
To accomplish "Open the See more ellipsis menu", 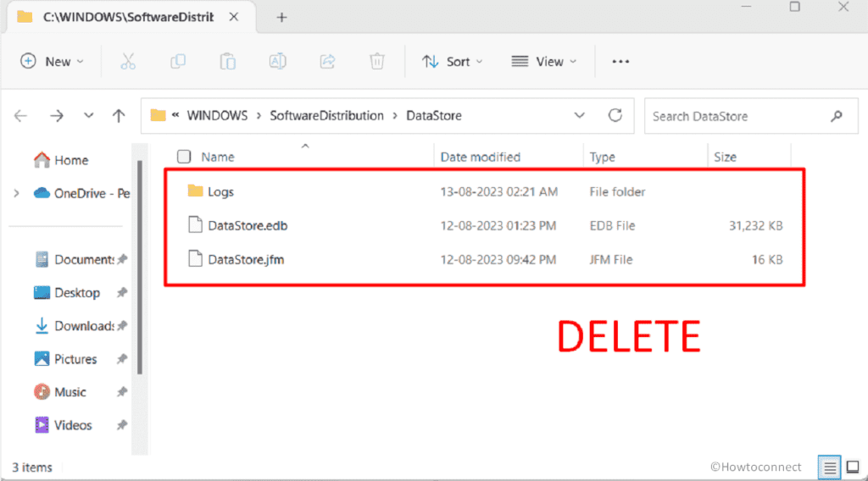I will pos(620,61).
